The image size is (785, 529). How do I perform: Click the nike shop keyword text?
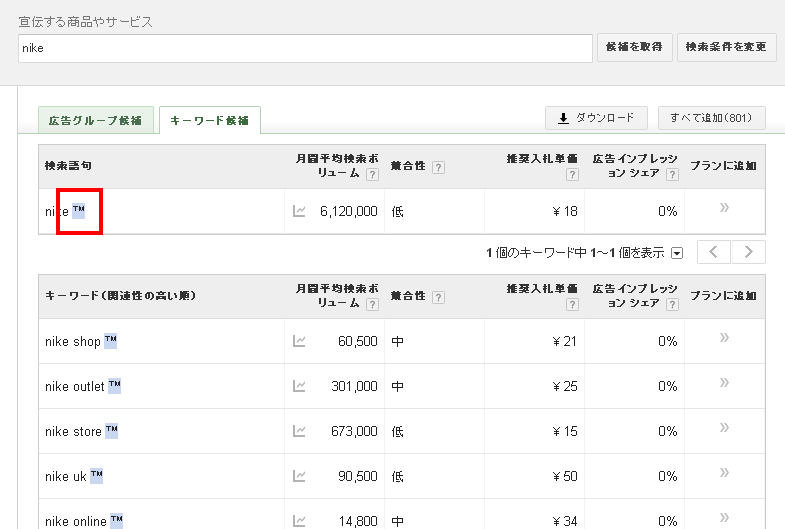pyautogui.click(x=73, y=342)
